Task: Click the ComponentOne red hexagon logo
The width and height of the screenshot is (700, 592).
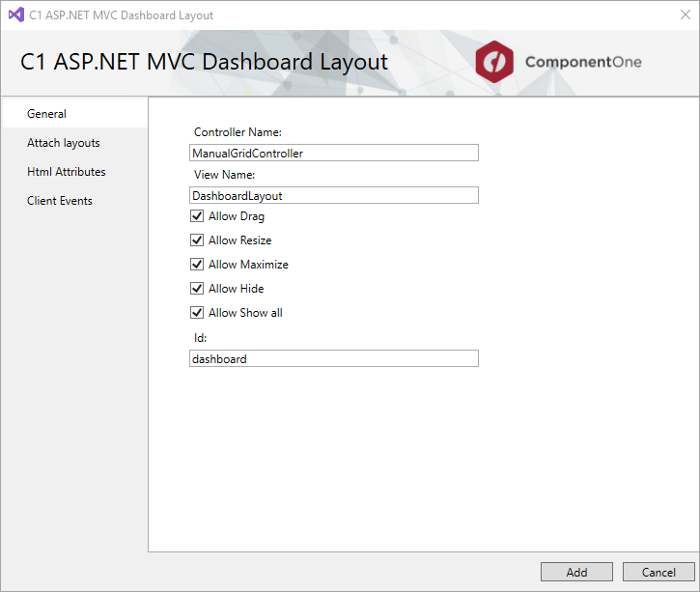Action: pyautogui.click(x=494, y=62)
